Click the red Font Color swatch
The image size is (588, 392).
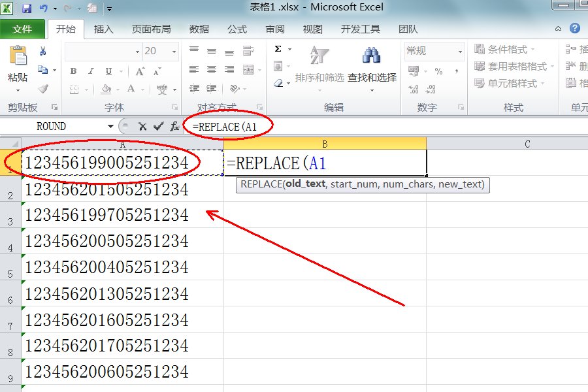[x=131, y=90]
